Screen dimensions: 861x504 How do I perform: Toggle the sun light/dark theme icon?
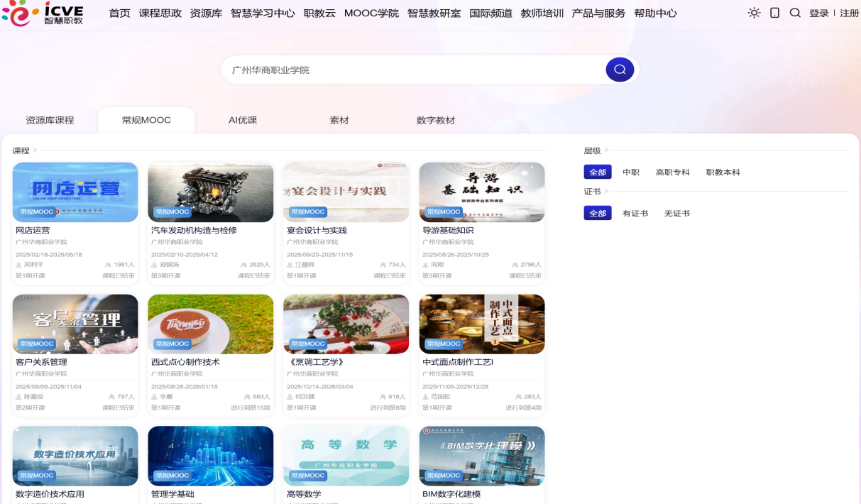point(754,13)
